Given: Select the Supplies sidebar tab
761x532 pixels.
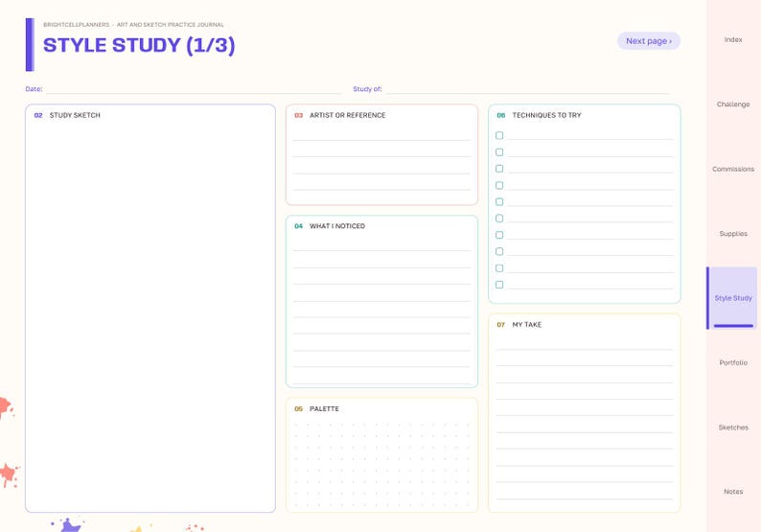Looking at the screenshot, I should pos(733,234).
